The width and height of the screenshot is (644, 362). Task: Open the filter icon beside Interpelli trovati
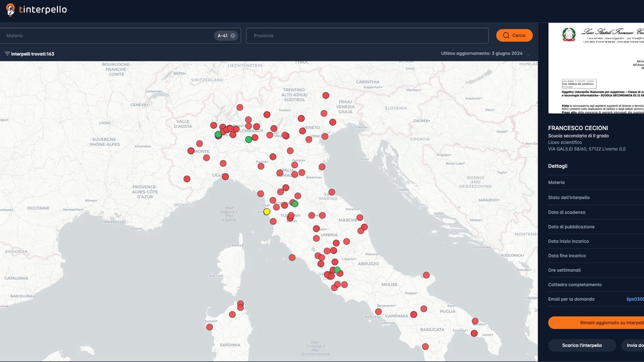point(7,54)
